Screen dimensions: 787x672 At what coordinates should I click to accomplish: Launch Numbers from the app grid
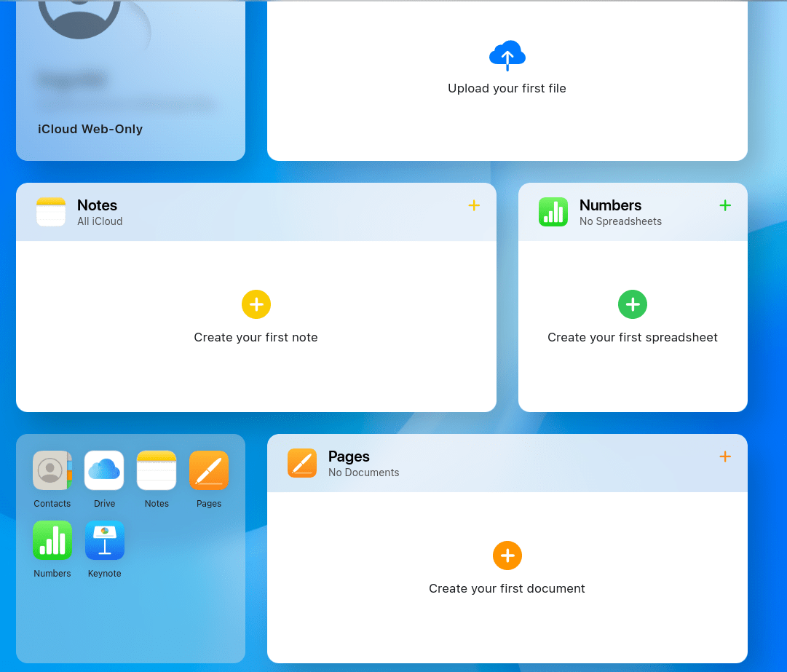tap(52, 540)
